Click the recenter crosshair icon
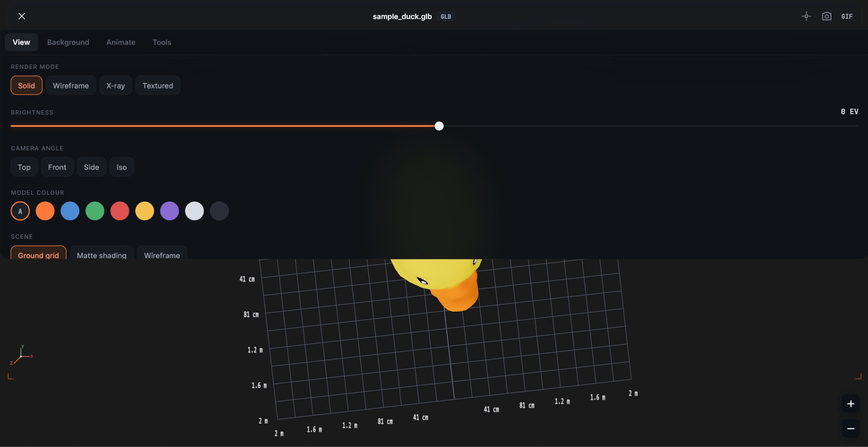Screen dimensions: 868x447 (806, 16)
